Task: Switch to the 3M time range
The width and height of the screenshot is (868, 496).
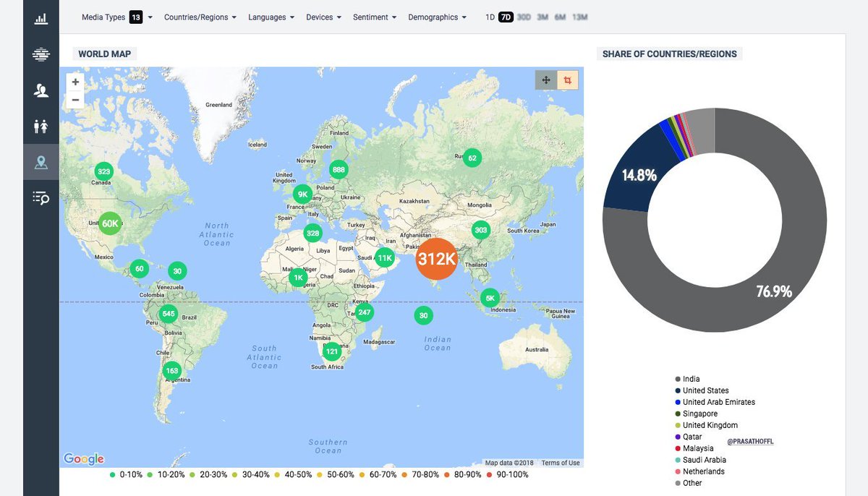Action: pos(542,17)
